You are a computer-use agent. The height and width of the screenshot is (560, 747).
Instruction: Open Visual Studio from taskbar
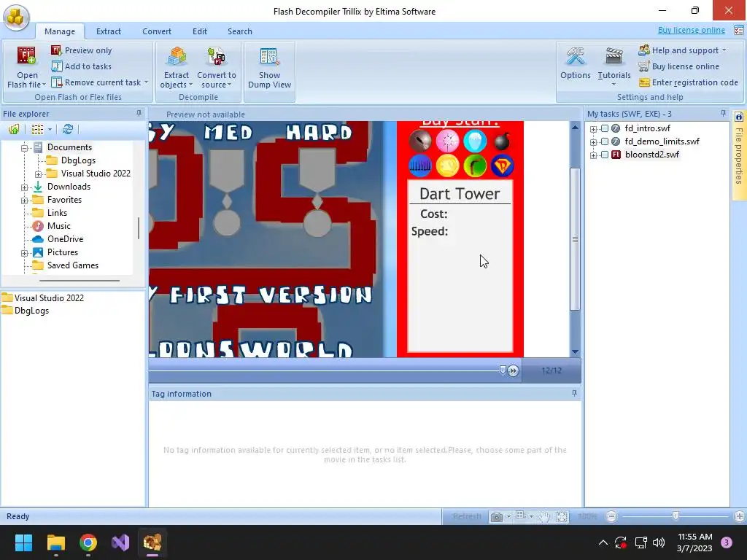[120, 542]
